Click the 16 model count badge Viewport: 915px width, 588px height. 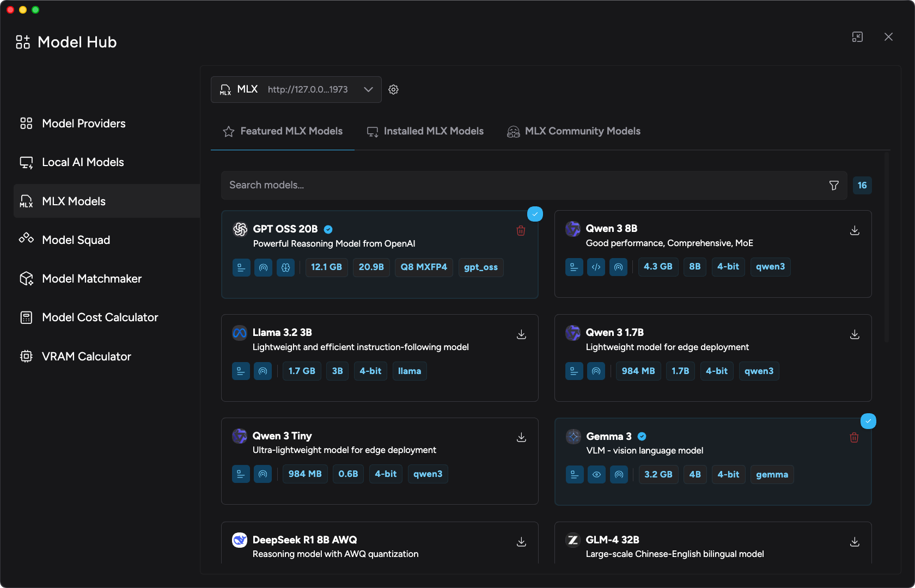862,186
